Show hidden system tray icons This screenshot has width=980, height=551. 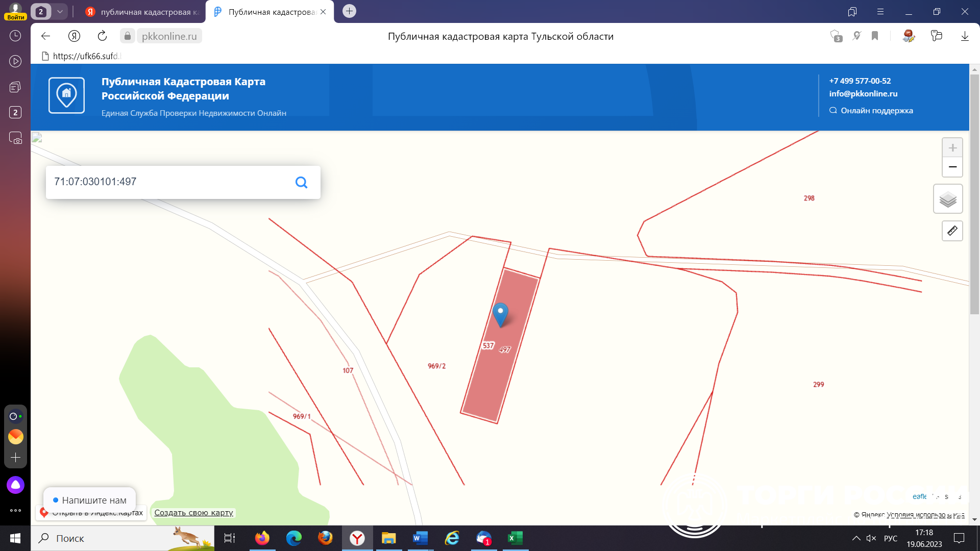pyautogui.click(x=856, y=538)
